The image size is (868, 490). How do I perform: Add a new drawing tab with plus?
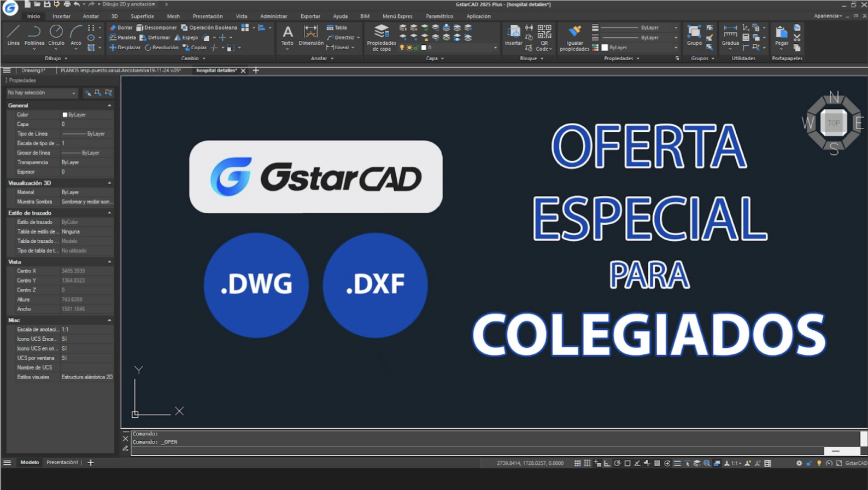(x=256, y=71)
